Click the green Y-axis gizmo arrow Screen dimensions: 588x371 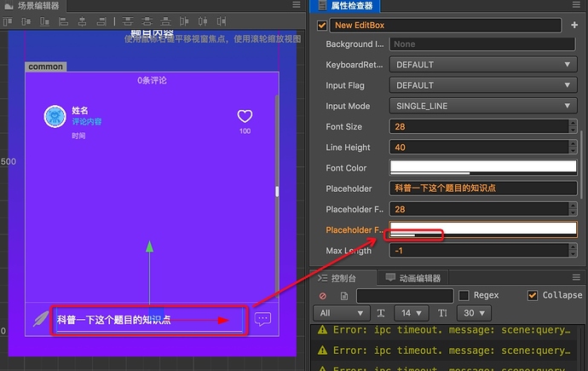(x=150, y=246)
